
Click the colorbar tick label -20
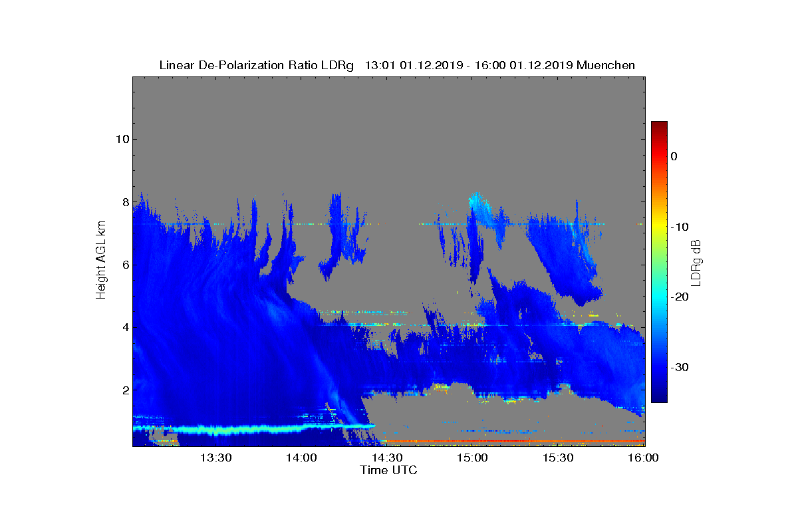678,297
